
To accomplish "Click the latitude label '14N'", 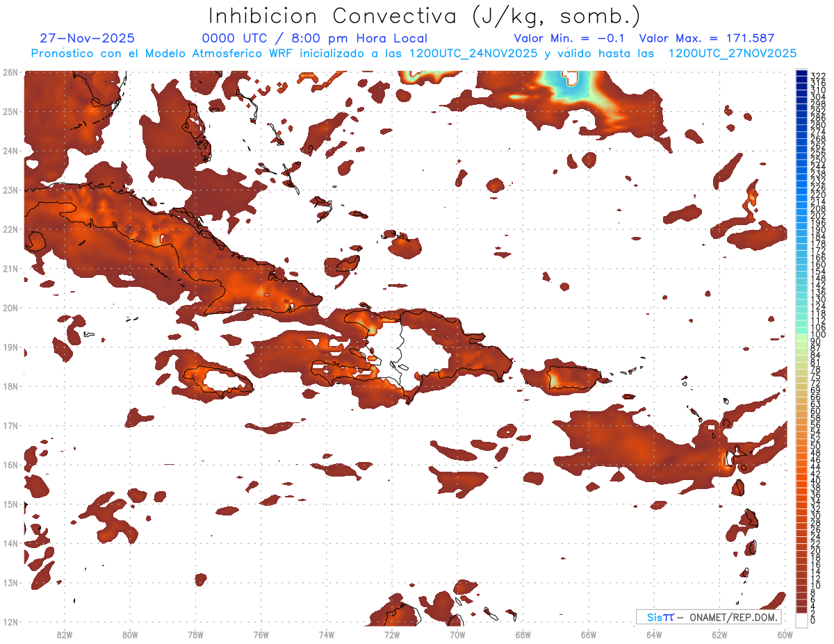I will click(10, 543).
